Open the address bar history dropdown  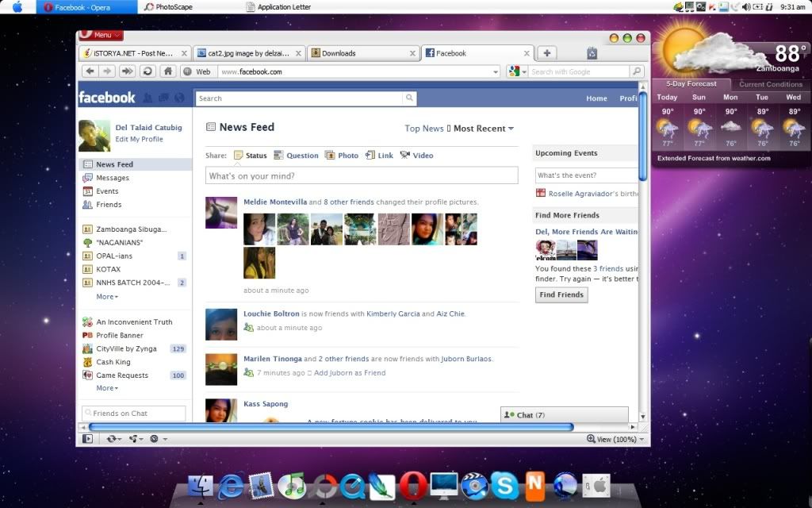tap(496, 71)
